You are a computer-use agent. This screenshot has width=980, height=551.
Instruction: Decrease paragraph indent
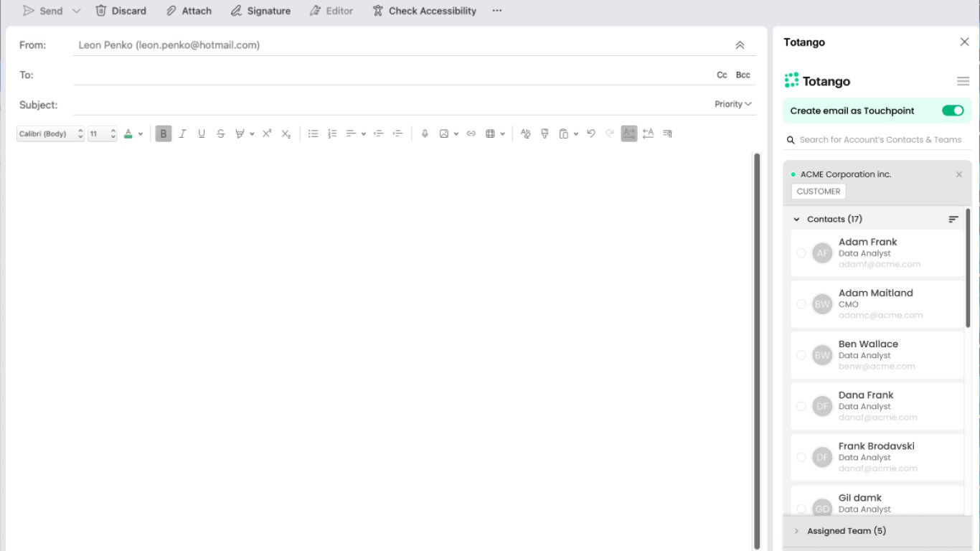[x=378, y=133]
